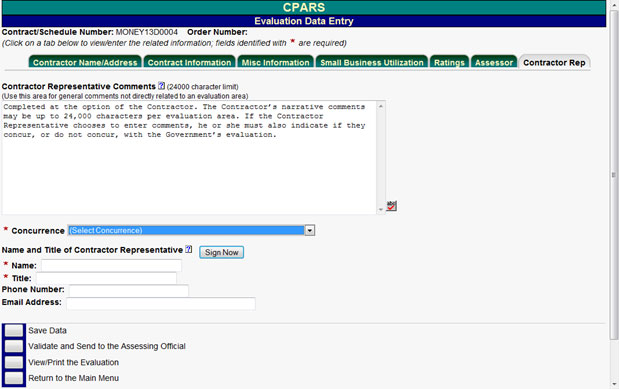Image resolution: width=619 pixels, height=389 pixels.
Task: Open help icon beside Name and Title heading
Action: (x=189, y=249)
